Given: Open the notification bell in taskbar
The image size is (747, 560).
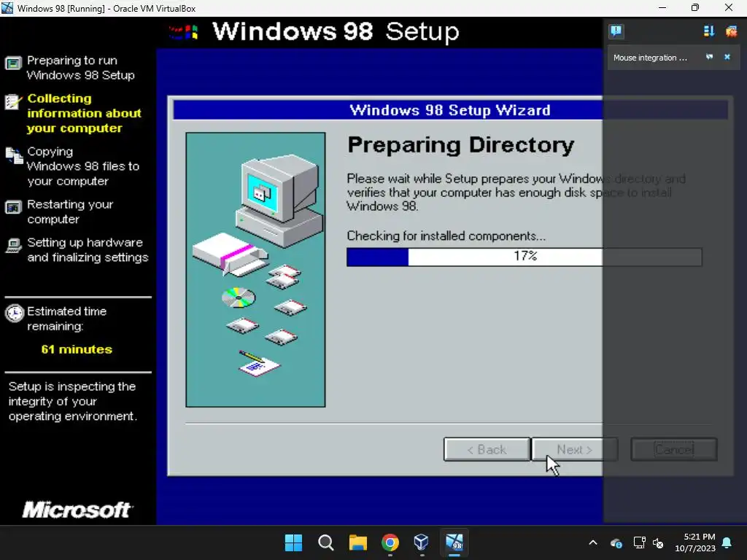Looking at the screenshot, I should tap(727, 542).
